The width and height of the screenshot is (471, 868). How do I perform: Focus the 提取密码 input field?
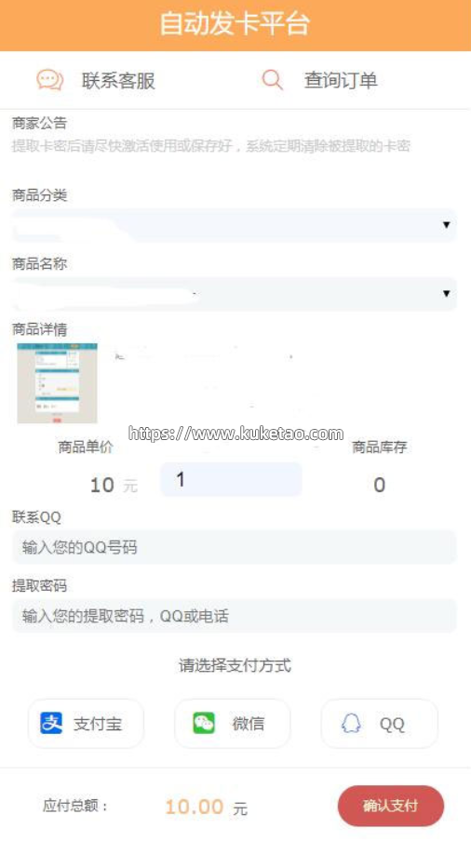click(235, 616)
